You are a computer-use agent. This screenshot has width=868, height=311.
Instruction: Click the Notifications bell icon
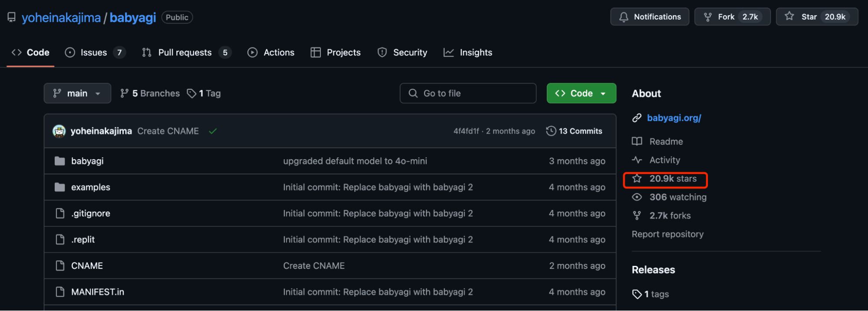[x=624, y=17]
